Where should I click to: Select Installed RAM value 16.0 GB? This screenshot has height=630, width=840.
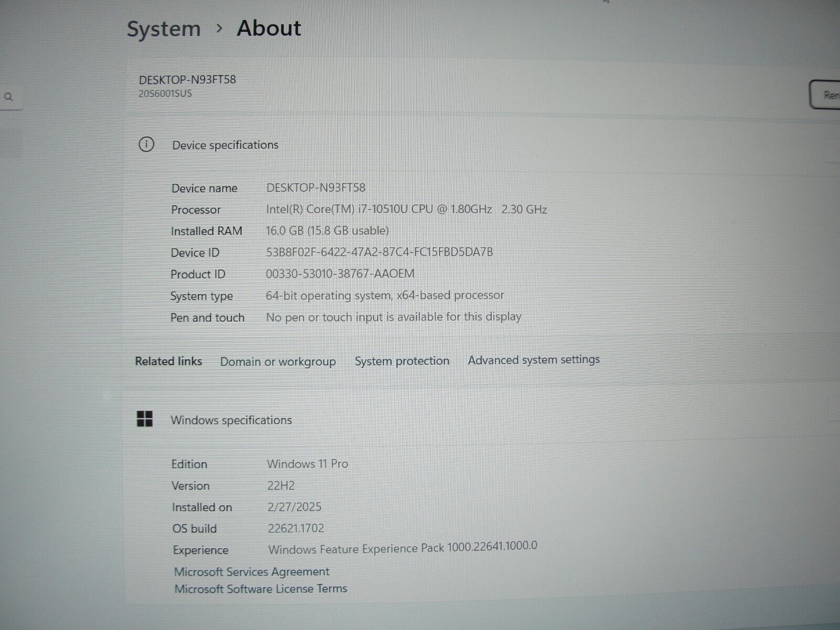(x=327, y=230)
